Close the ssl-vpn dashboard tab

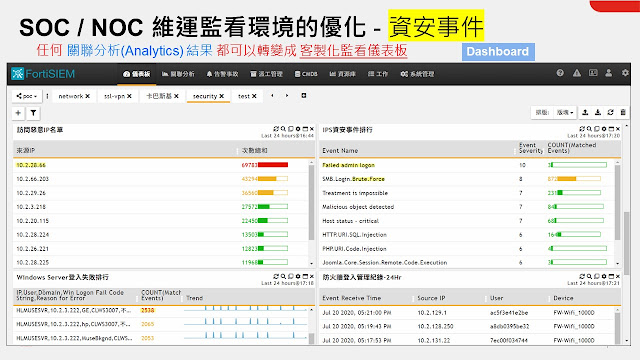[129, 96]
